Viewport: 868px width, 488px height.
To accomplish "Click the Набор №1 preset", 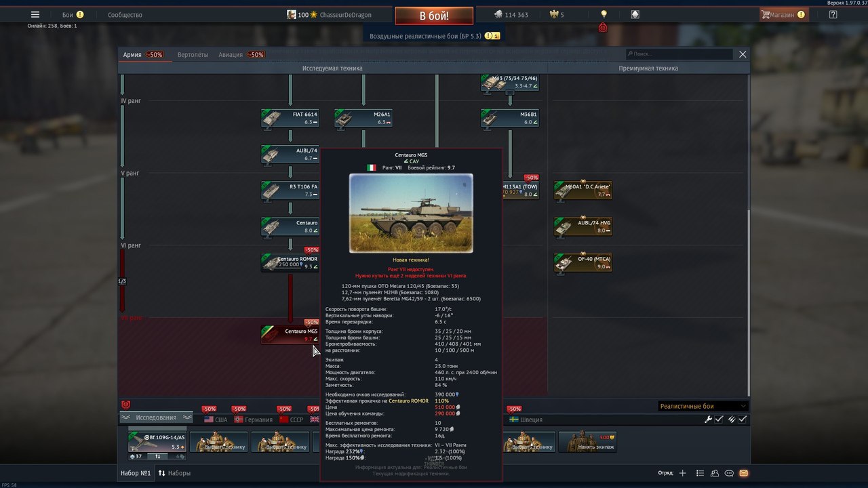I will 136,473.
